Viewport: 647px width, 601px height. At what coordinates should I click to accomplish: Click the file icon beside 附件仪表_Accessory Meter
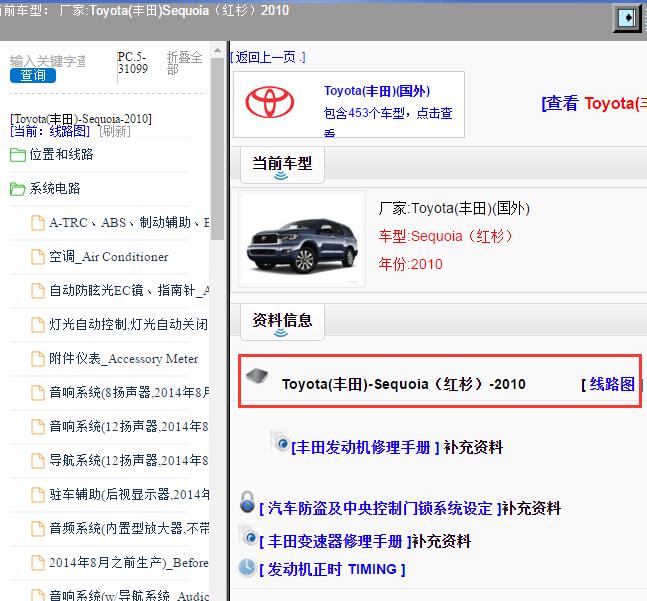click(38, 358)
